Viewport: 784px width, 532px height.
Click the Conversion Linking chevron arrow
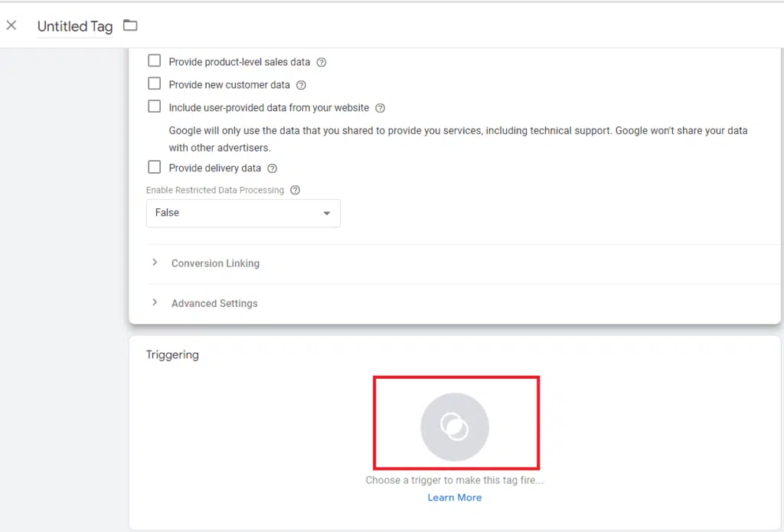[155, 263]
